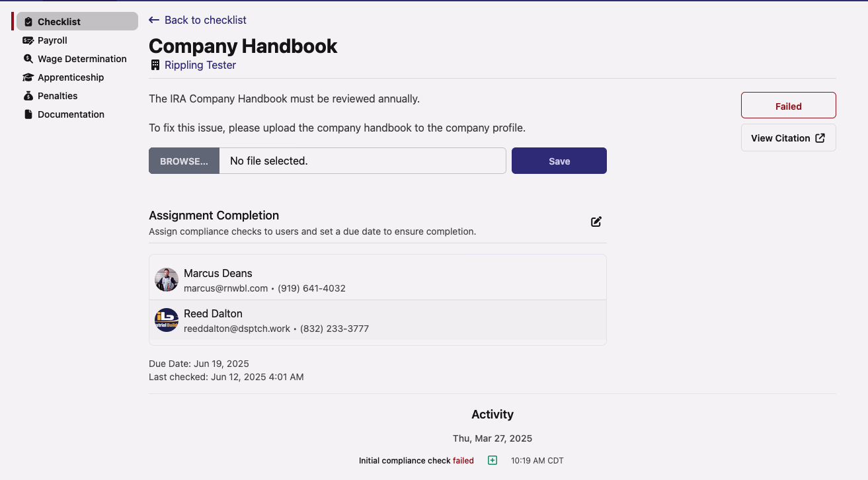868x480 pixels.
Task: Click Reed Dalton avatar logo
Action: 167,320
